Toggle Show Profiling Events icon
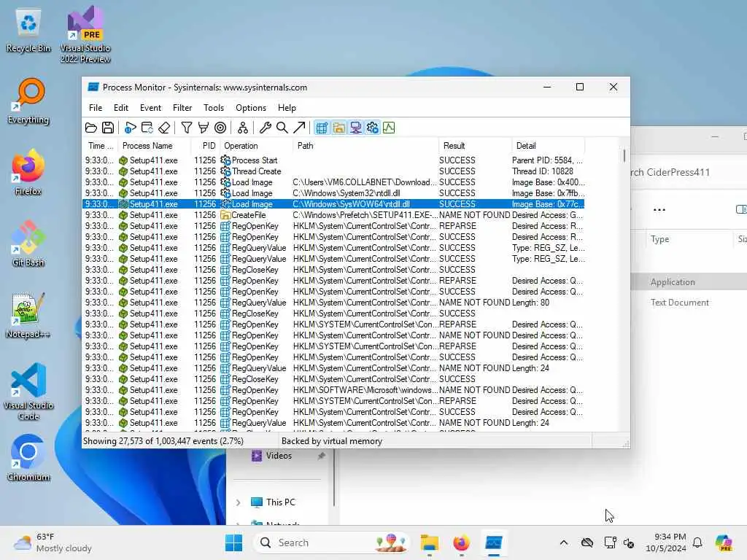The height and width of the screenshot is (560, 747). click(x=389, y=128)
